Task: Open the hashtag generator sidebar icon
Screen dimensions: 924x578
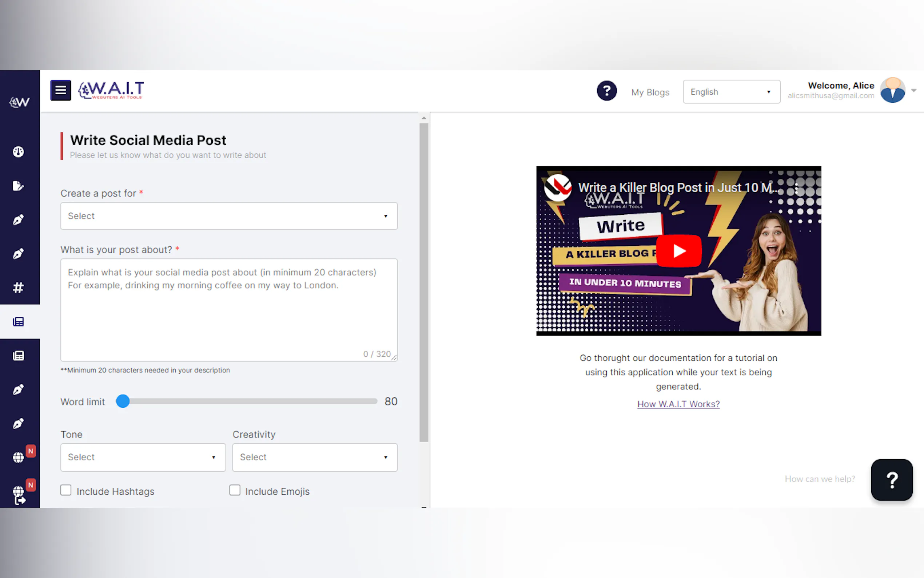Action: pyautogui.click(x=18, y=288)
